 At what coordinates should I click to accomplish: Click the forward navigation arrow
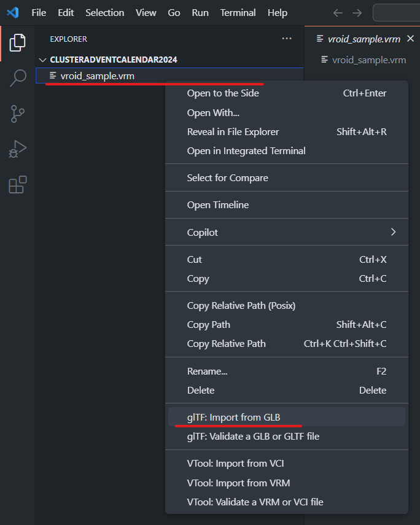point(357,13)
